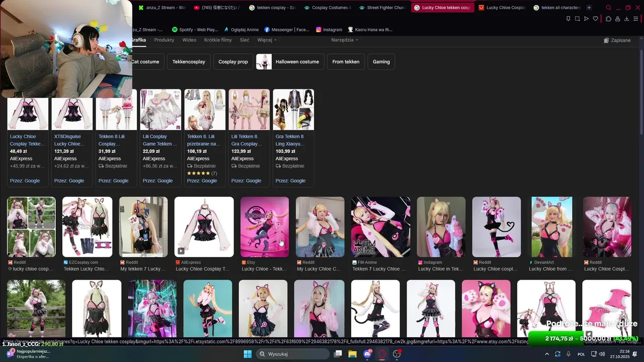Open the browser tab search magnifier icon
The width and height of the screenshot is (644, 362).
tap(608, 8)
